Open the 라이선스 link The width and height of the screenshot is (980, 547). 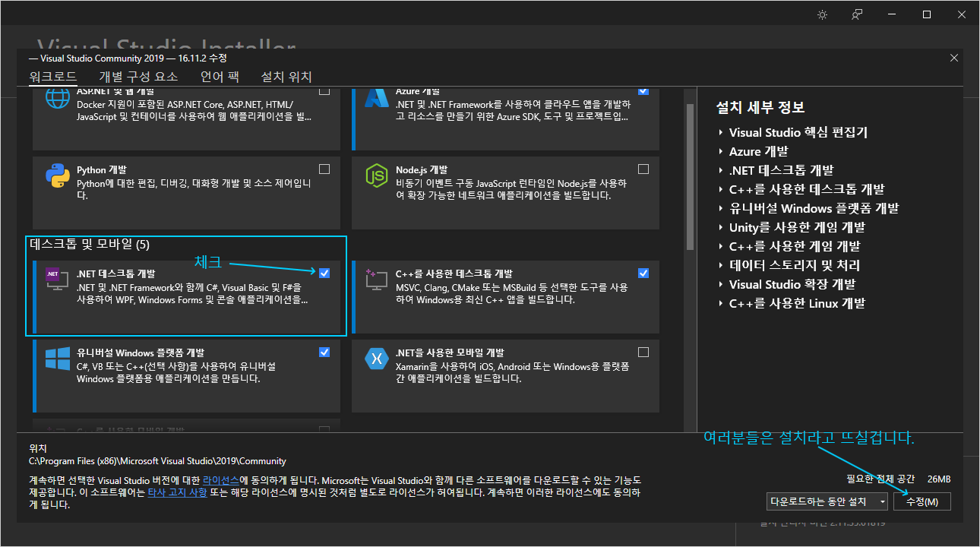tap(221, 481)
